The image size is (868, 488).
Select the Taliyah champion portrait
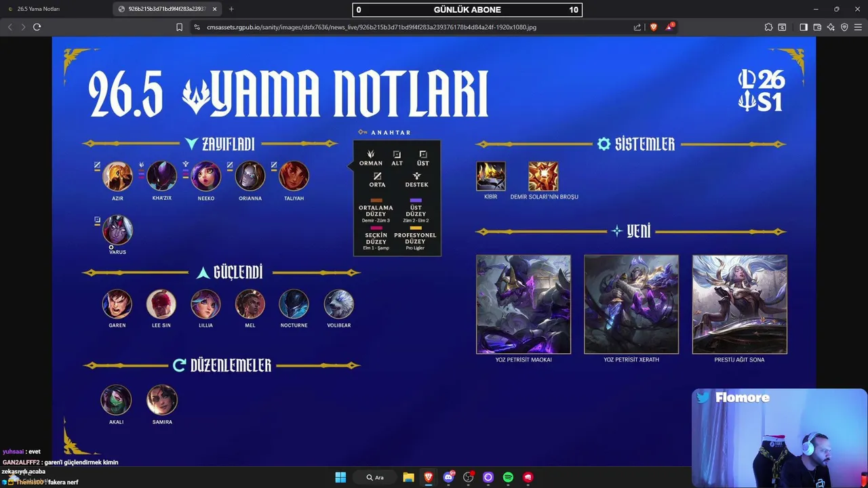(294, 176)
